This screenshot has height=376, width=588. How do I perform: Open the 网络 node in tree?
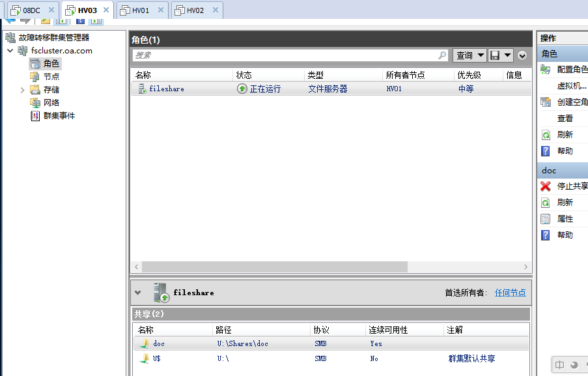pyautogui.click(x=51, y=102)
